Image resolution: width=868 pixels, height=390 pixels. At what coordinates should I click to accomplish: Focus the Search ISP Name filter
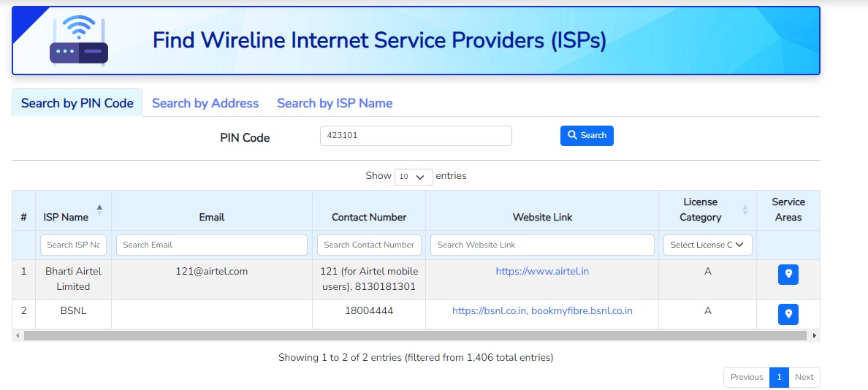(73, 245)
